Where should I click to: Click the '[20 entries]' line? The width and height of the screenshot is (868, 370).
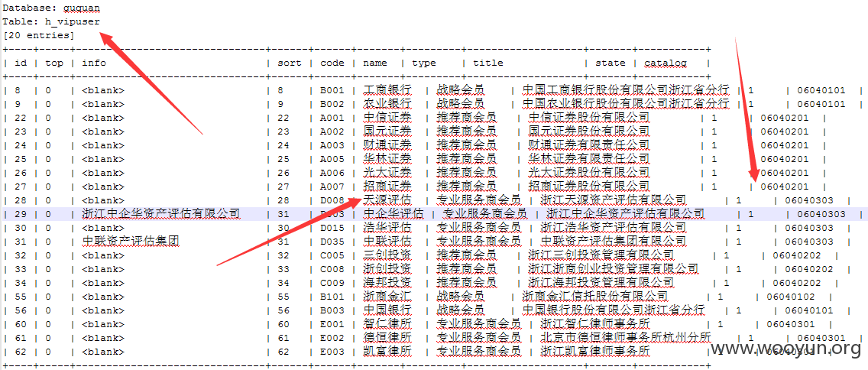(x=38, y=35)
